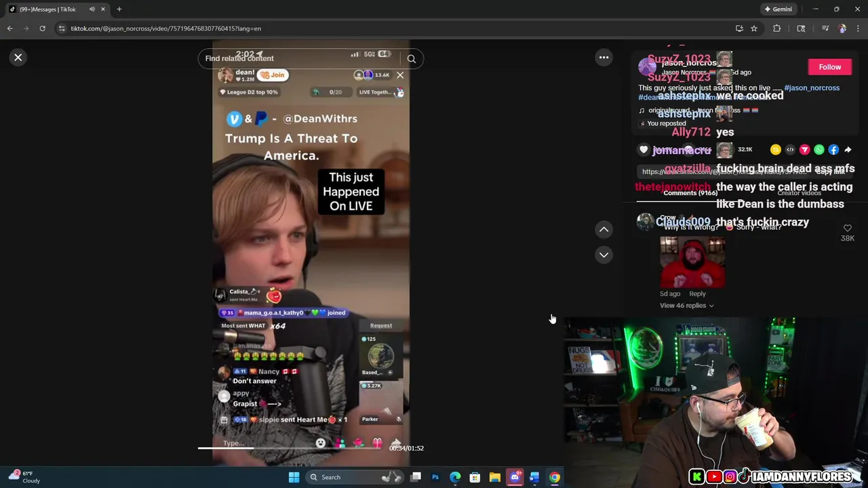
Task: Open more share options arrow
Action: tap(848, 150)
